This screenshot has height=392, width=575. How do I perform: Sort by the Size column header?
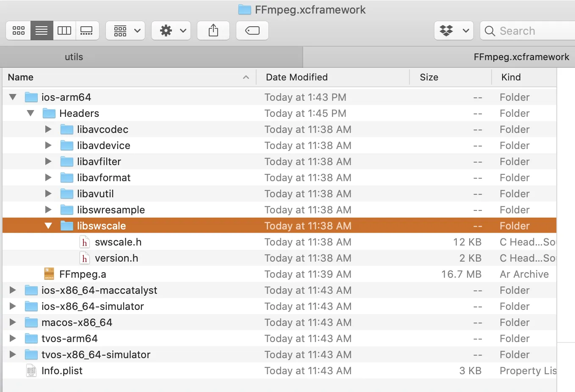pos(451,77)
